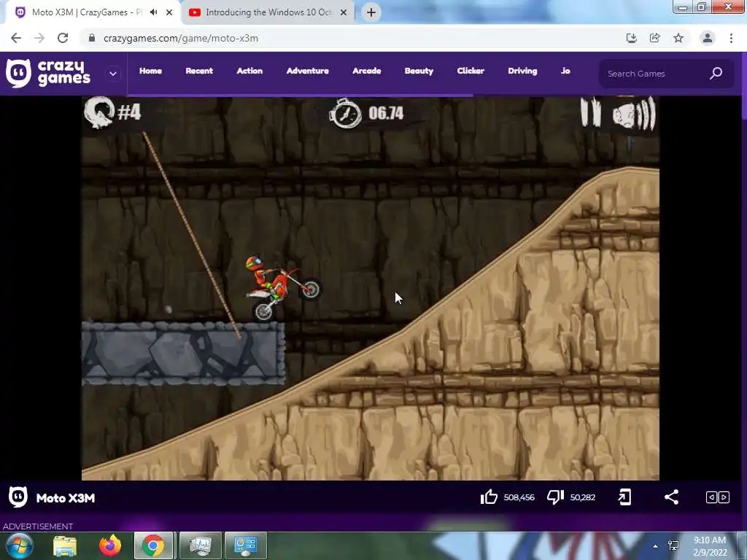Close the YouTube Windows 10 tab
The height and width of the screenshot is (560, 747).
tap(344, 12)
